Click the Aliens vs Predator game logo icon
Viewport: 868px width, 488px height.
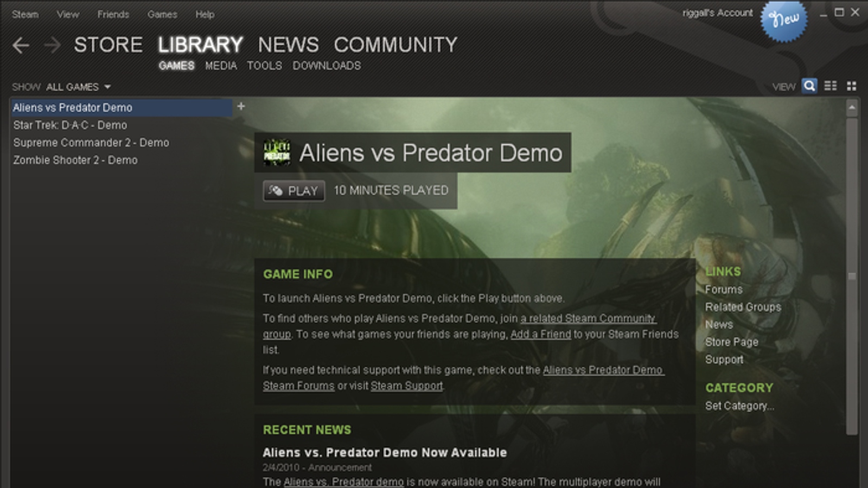(x=277, y=152)
